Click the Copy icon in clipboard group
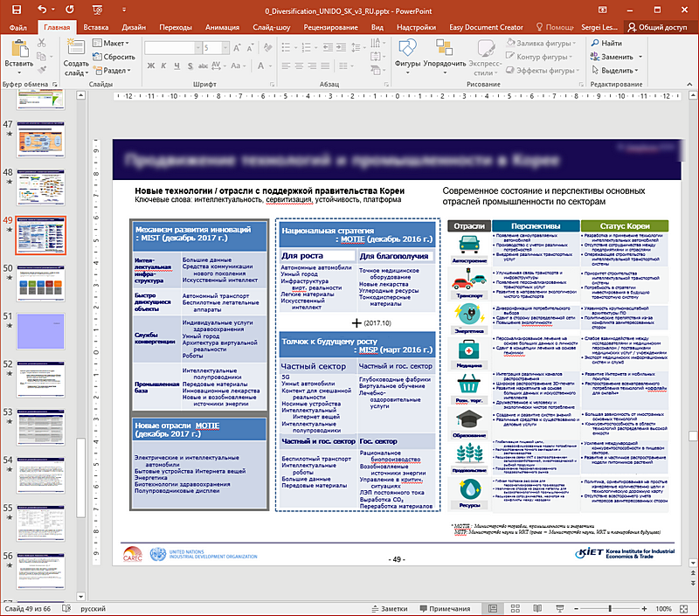699x616 pixels. [41, 57]
